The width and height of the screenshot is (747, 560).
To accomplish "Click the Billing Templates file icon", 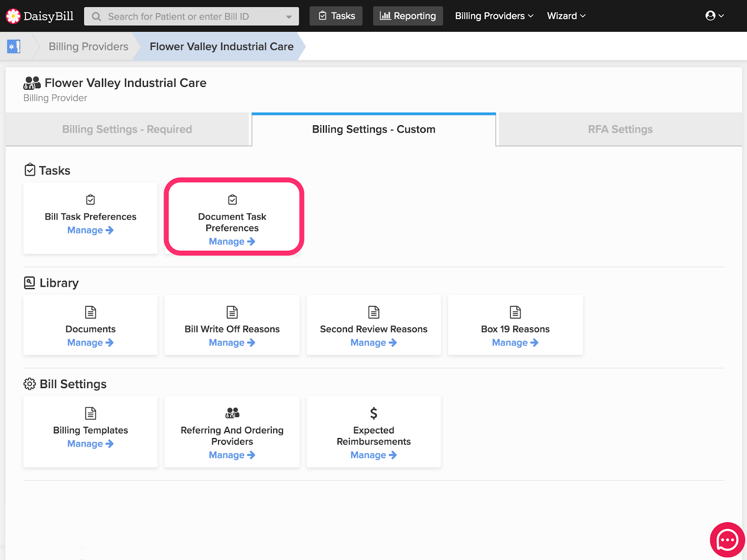I will [x=91, y=413].
